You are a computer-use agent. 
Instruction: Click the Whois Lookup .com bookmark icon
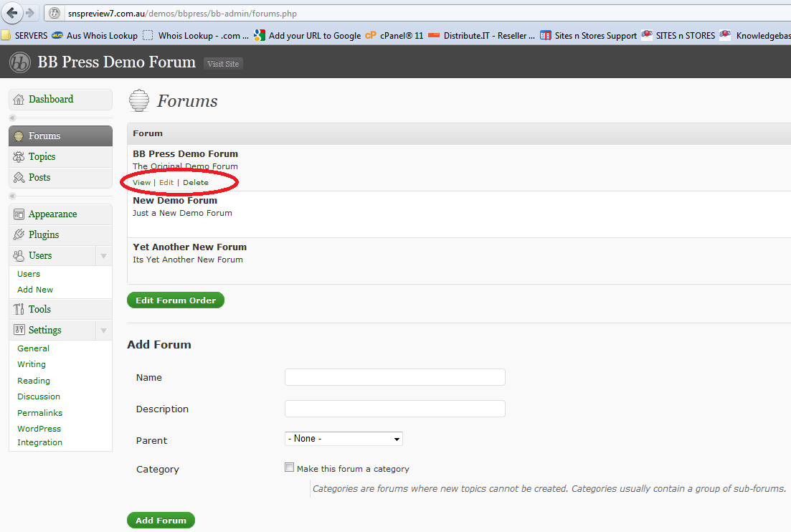pyautogui.click(x=148, y=35)
